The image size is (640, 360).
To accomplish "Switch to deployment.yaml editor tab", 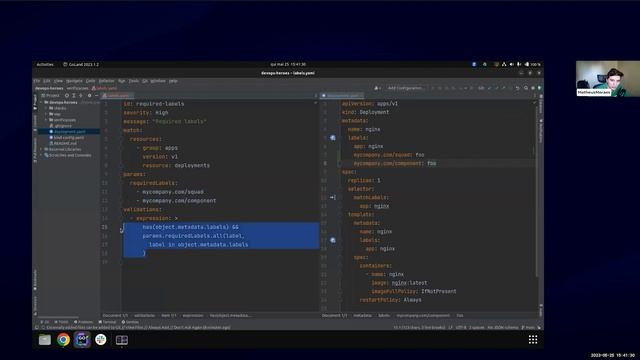I will coord(342,96).
